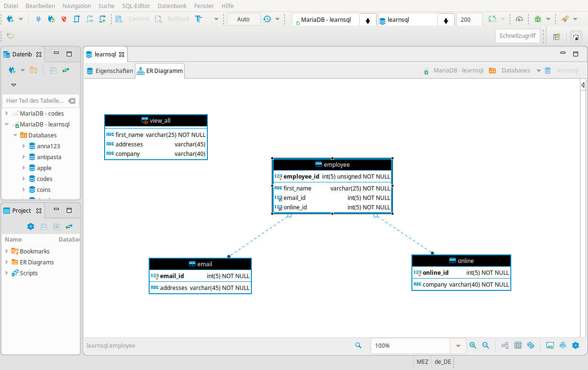Select the view_all entity in diagram
588x370 pixels.
[156, 120]
